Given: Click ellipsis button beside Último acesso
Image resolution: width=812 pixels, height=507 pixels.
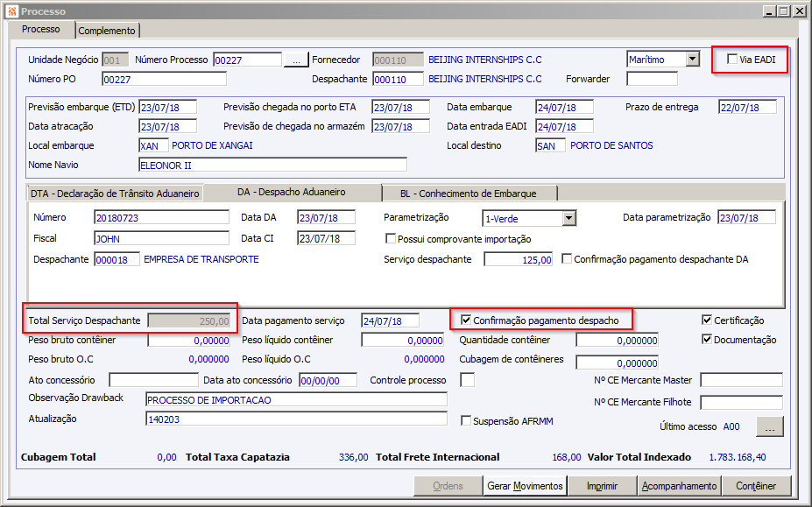Looking at the screenshot, I should (770, 426).
